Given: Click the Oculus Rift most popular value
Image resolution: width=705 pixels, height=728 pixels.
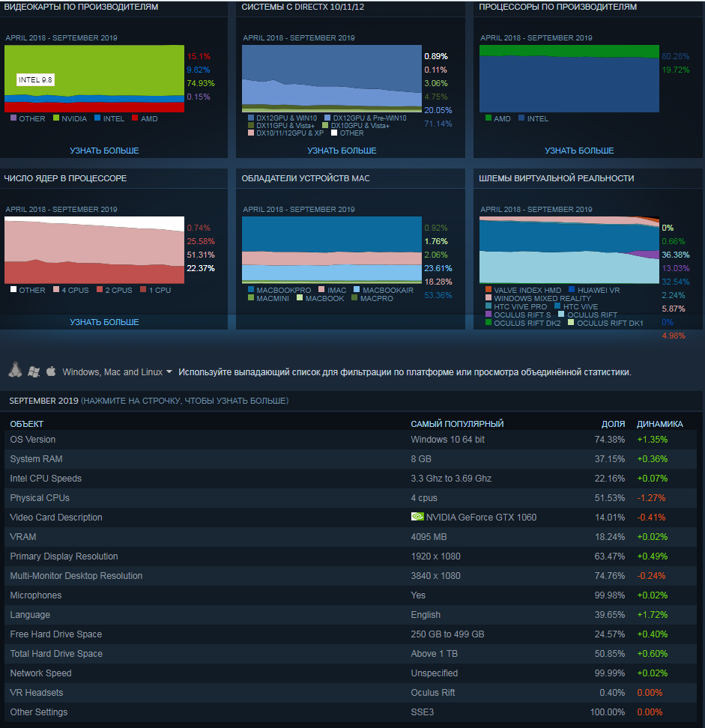Looking at the screenshot, I should (433, 693).
